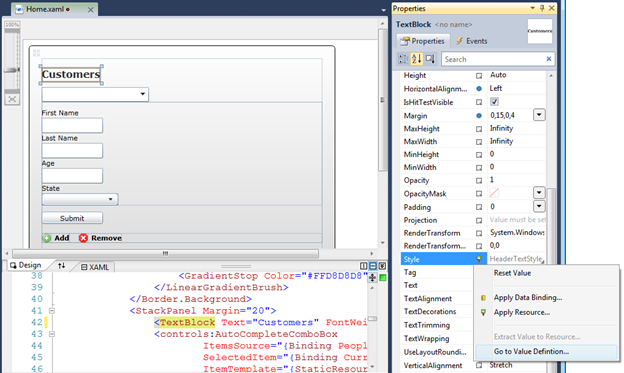
Task: Click the Padding property marker square
Action: point(479,207)
